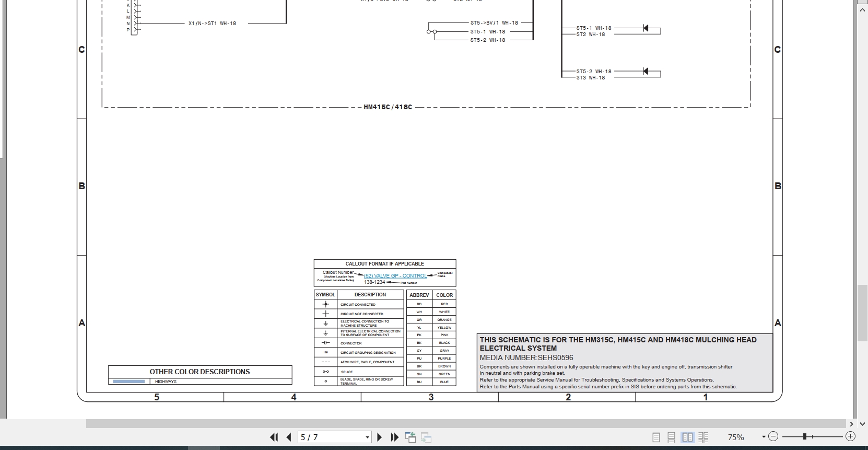Click the X1/N->ST1 WH-18 wire label
This screenshot has width=868, height=450.
(212, 24)
